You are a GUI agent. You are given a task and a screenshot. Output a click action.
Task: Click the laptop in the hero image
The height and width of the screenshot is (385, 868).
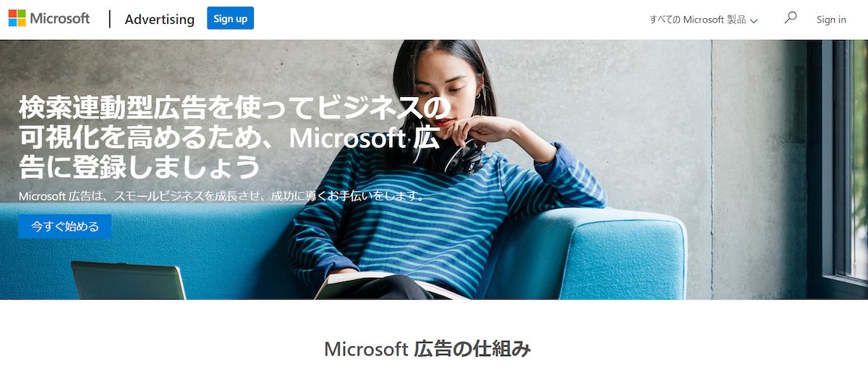pyautogui.click(x=128, y=280)
